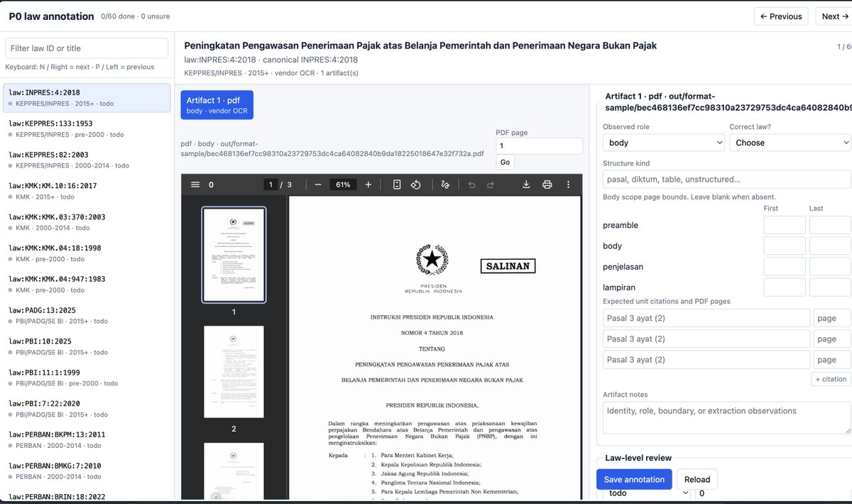Zoom out the PDF with minus icon
The height and width of the screenshot is (504, 852).
coord(318,185)
